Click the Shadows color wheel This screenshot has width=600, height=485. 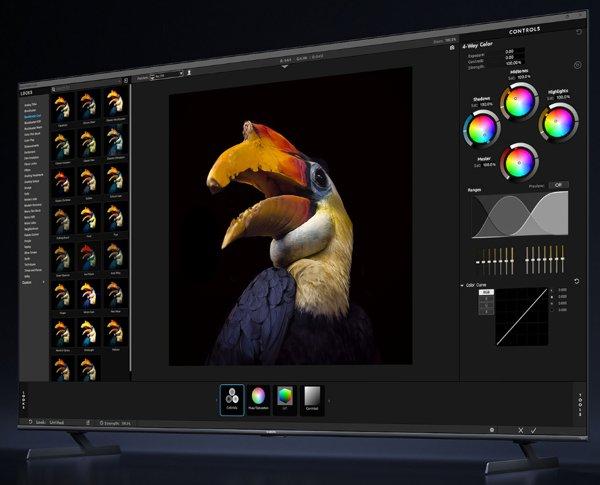point(482,129)
